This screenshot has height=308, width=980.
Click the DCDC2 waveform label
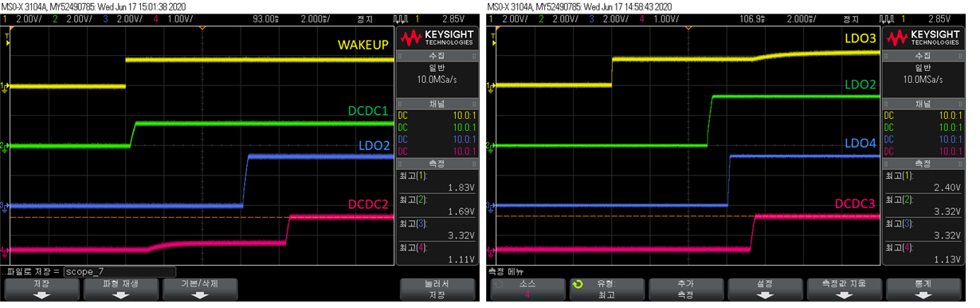(368, 205)
